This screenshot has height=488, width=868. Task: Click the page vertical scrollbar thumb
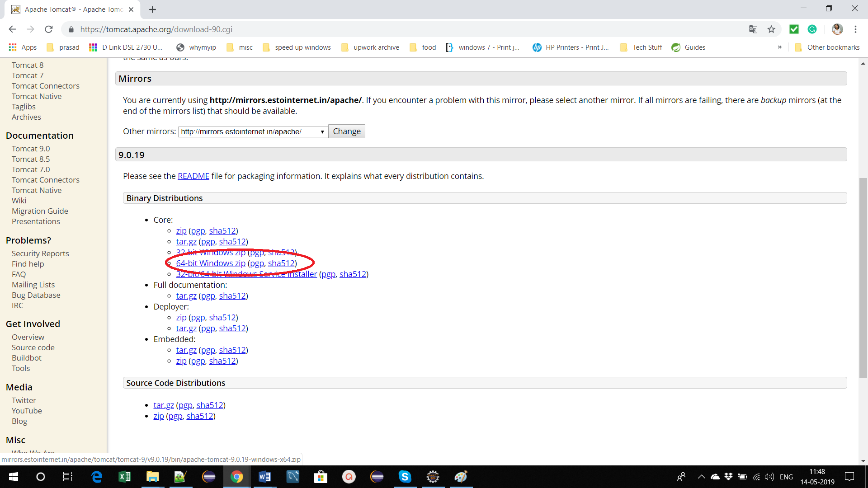click(863, 278)
